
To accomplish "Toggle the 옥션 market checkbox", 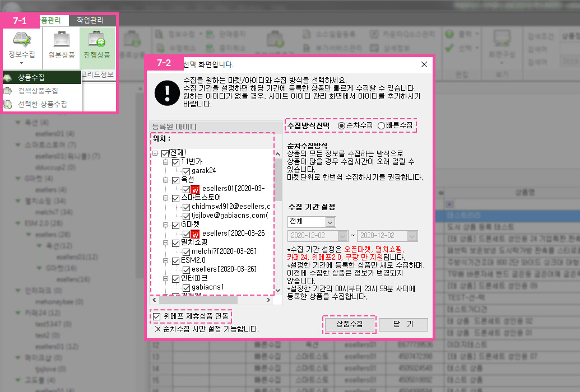I will [176, 180].
